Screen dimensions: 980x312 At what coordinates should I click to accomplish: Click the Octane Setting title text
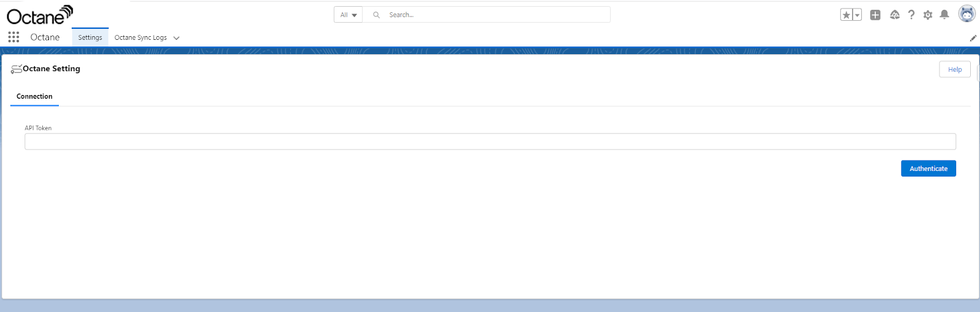point(51,69)
